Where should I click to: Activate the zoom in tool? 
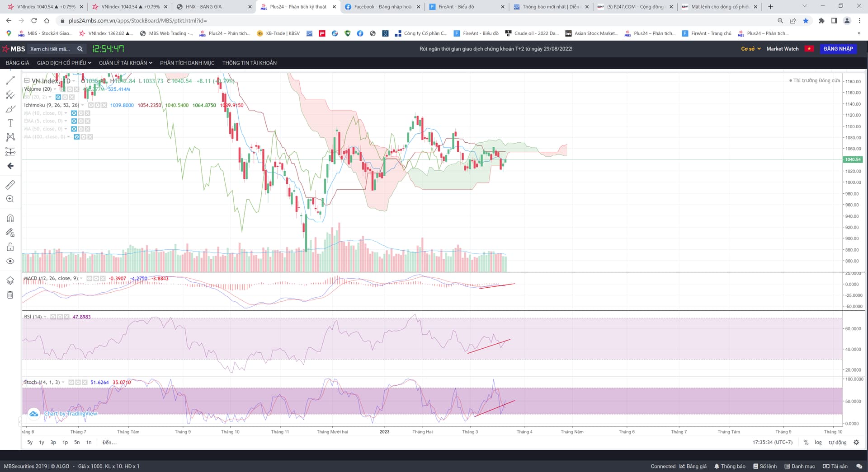[x=10, y=199]
